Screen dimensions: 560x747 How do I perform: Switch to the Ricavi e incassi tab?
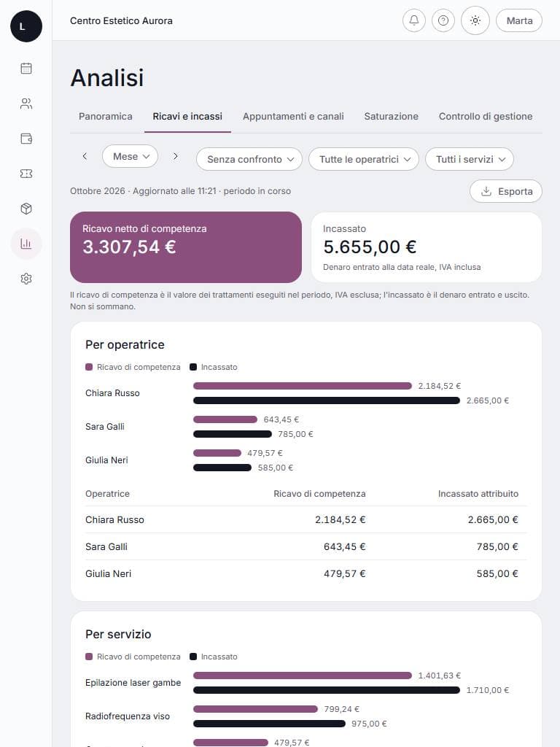187,116
